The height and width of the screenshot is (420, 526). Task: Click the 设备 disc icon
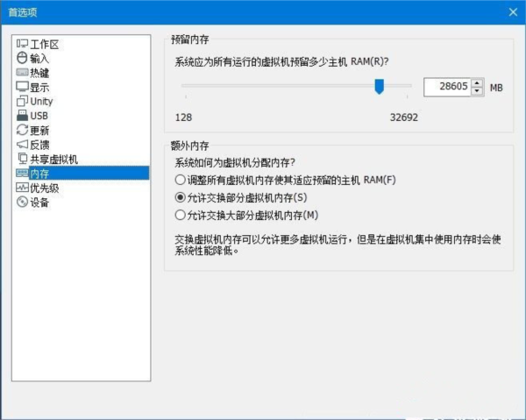(22, 202)
